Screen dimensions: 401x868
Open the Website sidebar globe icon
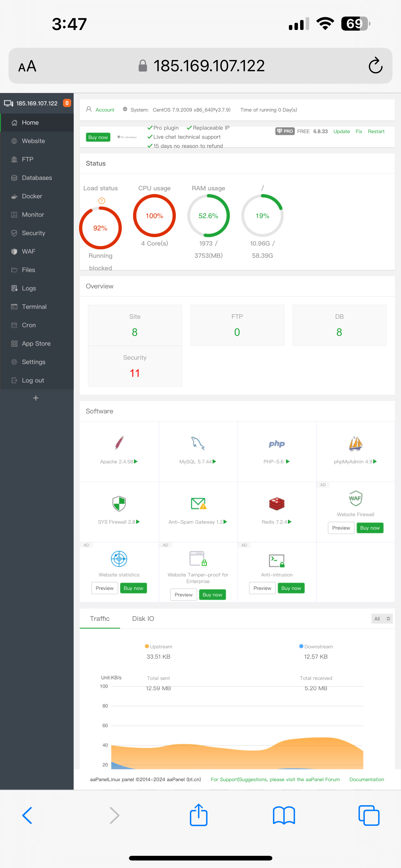14,141
